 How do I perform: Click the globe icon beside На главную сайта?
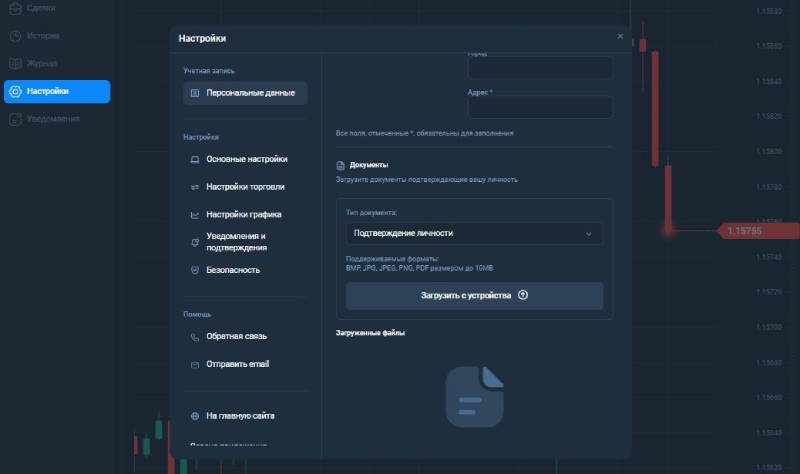[194, 415]
